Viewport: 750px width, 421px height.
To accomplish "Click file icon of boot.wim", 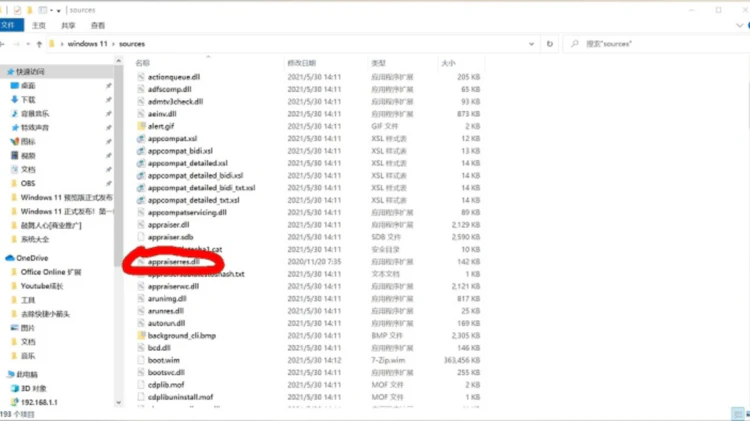I will (x=141, y=360).
